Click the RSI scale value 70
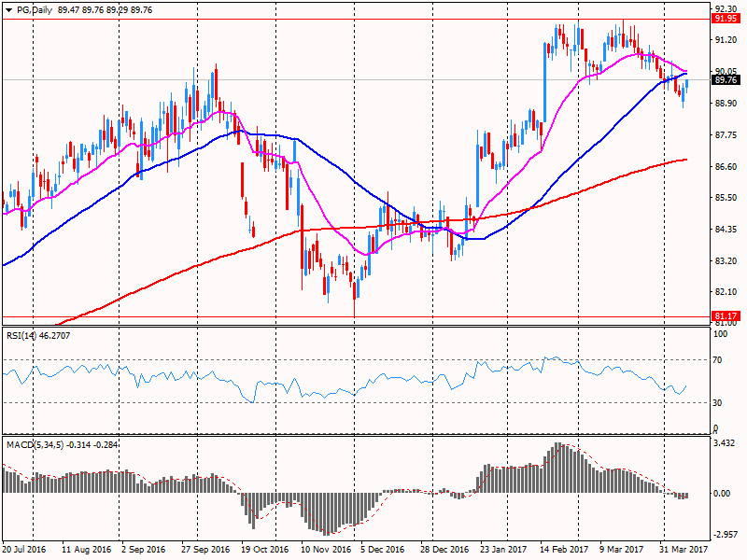The width and height of the screenshot is (747, 560). pyautogui.click(x=717, y=360)
